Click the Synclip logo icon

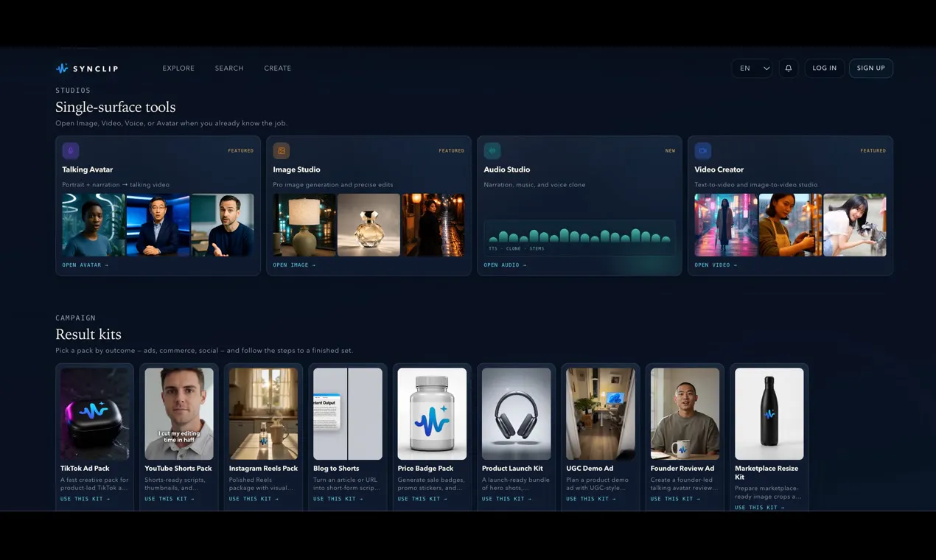coord(62,69)
